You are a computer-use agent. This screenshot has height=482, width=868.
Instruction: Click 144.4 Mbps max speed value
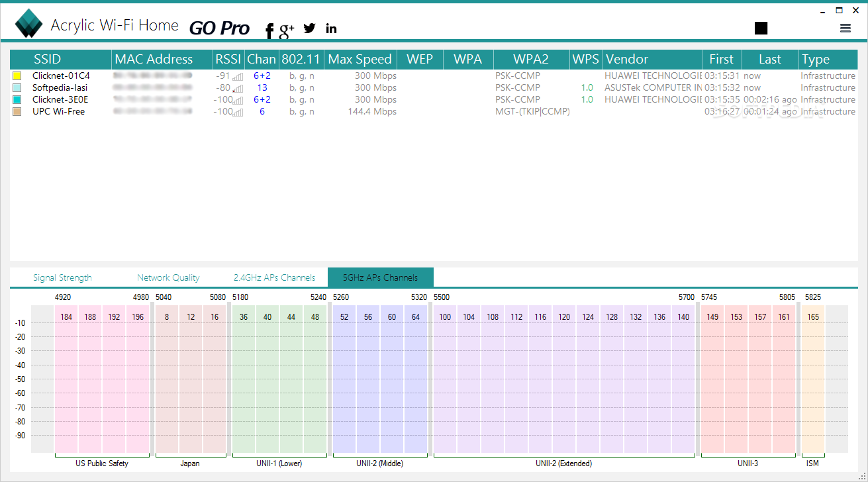tap(372, 112)
